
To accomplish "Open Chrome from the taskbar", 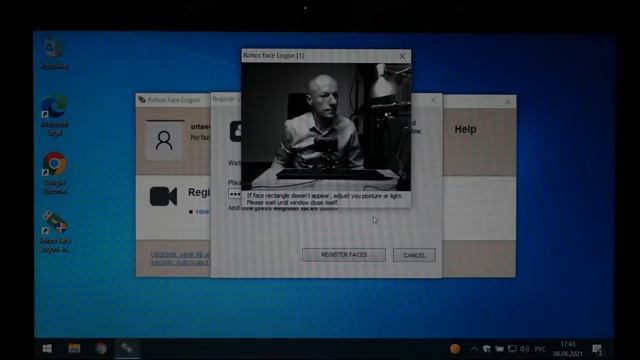I will coord(101,348).
